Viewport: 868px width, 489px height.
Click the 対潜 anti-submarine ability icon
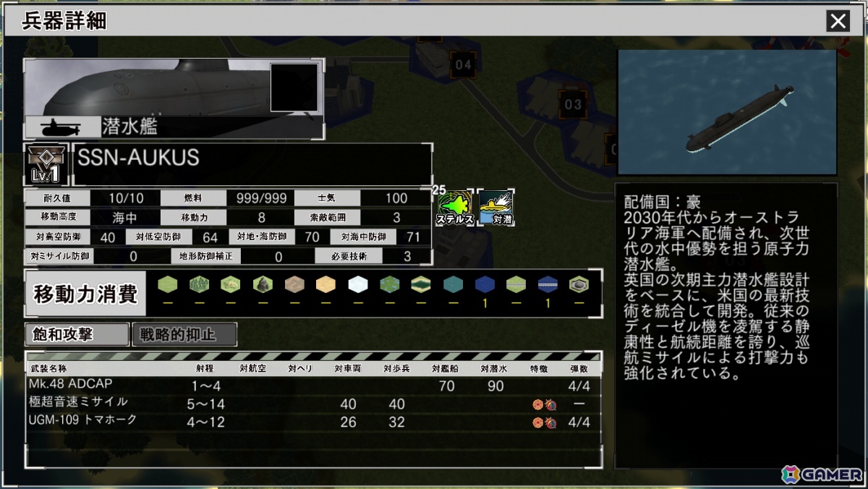[497, 209]
